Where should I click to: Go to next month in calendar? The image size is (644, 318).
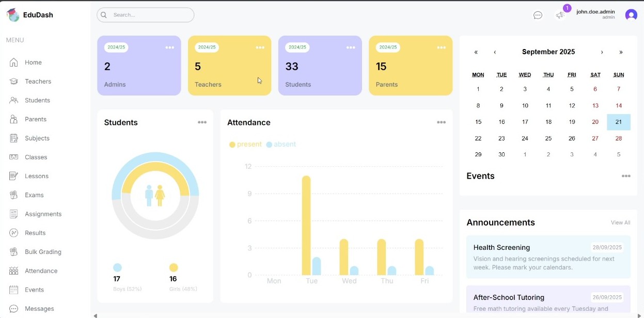[602, 52]
